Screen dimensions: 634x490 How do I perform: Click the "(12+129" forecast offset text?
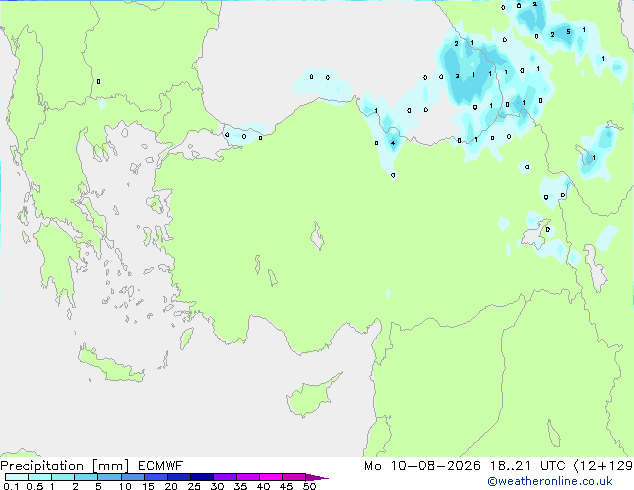pos(603,466)
